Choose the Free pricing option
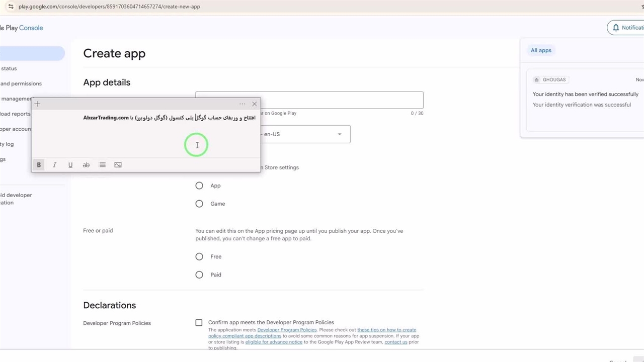The image size is (644, 362). click(x=199, y=256)
